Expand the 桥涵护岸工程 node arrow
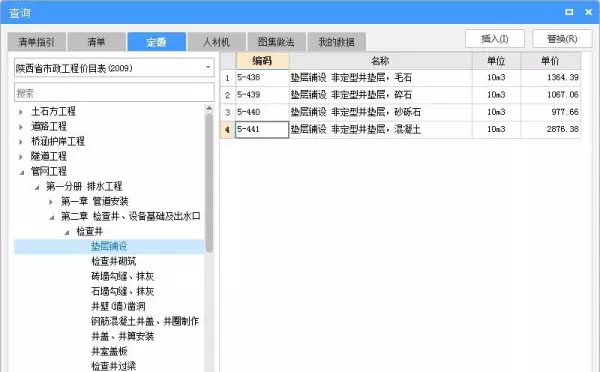 (21, 142)
